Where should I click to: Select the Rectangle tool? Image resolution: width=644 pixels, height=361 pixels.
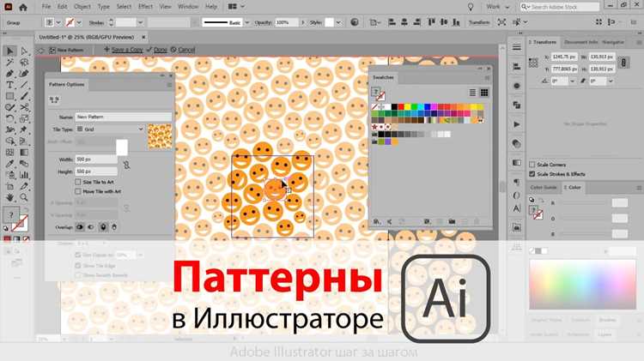click(9, 96)
